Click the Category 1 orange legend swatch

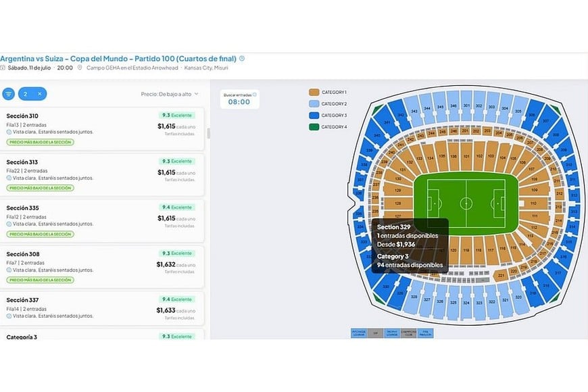point(314,93)
